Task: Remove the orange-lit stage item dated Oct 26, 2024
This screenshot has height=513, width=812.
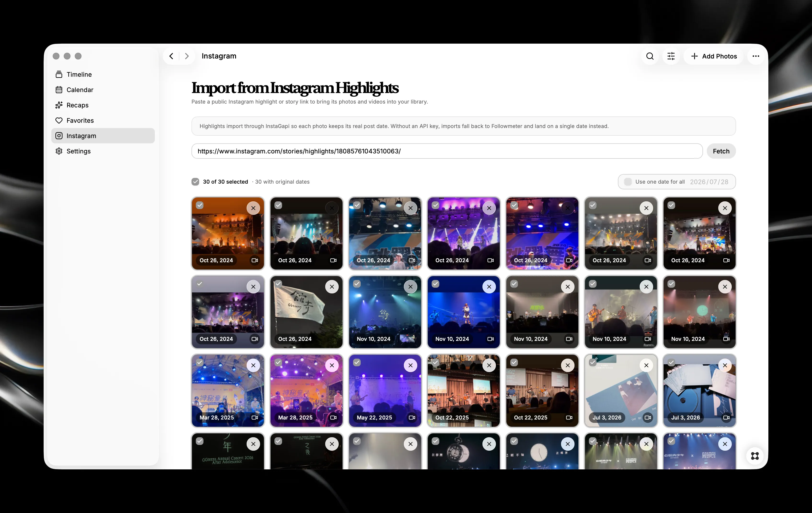Action: click(x=253, y=208)
